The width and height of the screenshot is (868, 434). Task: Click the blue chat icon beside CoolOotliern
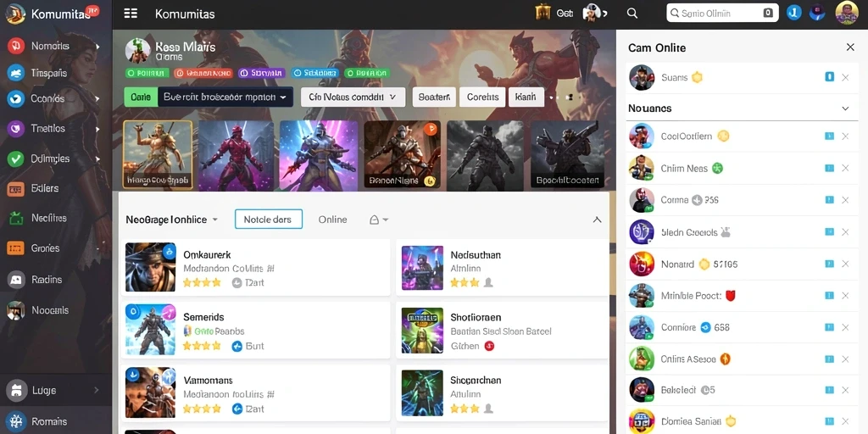point(829,136)
